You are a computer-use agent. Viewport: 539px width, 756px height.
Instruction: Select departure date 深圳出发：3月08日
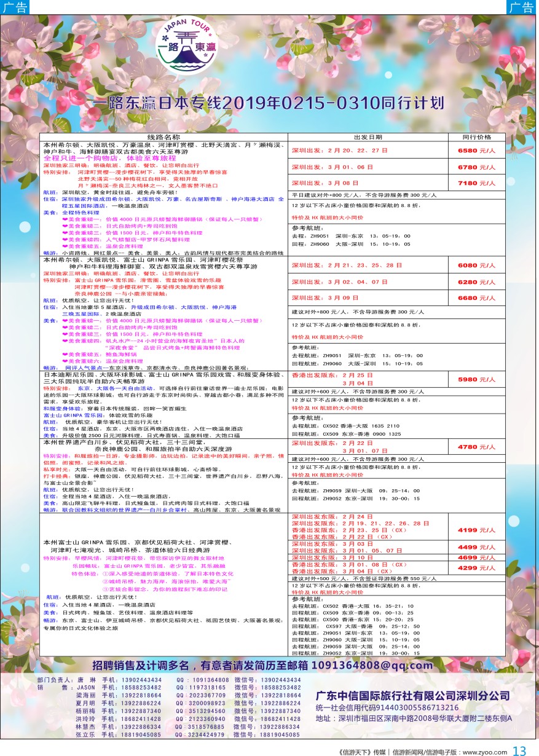point(325,183)
